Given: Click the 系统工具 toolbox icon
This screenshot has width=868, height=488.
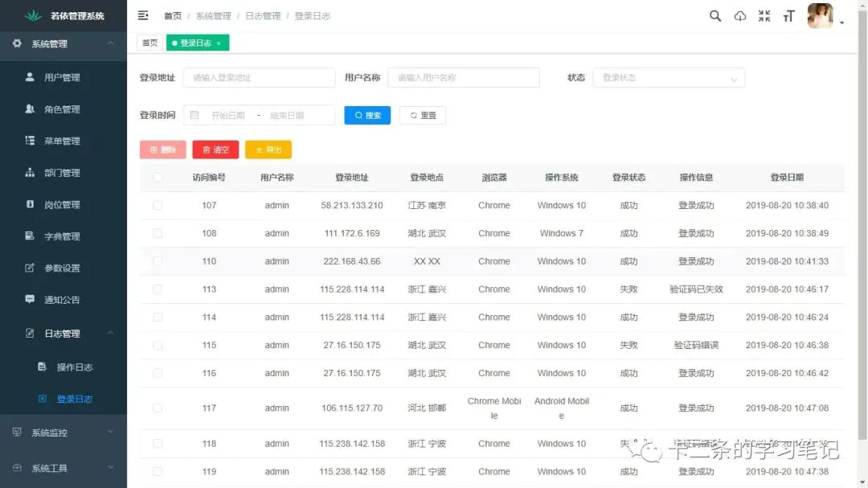Looking at the screenshot, I should (17, 468).
